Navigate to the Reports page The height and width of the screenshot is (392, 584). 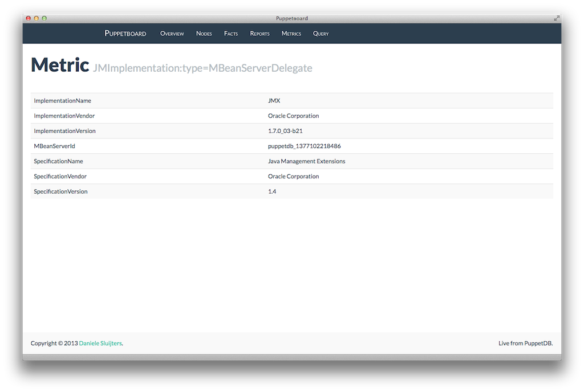pyautogui.click(x=259, y=34)
